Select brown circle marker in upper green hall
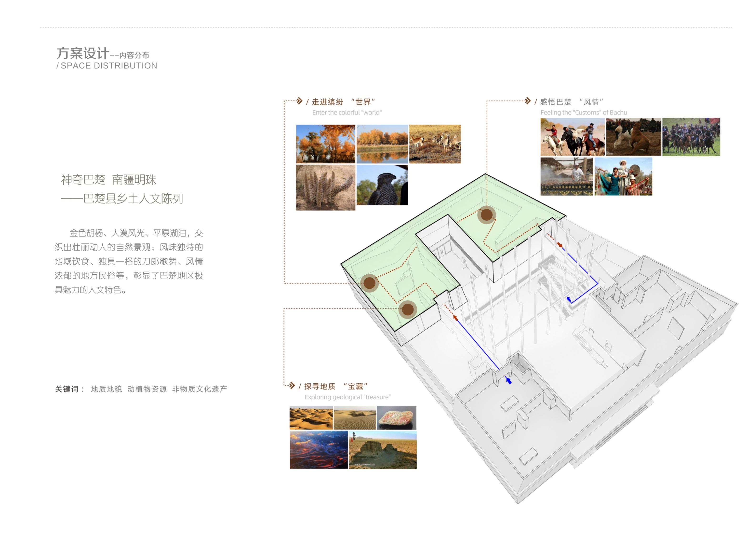Screen dimensions: 756x534 tap(487, 215)
